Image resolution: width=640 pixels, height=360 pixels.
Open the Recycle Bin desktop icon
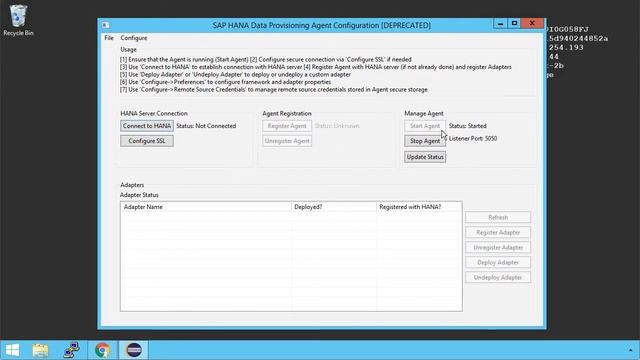(18, 20)
